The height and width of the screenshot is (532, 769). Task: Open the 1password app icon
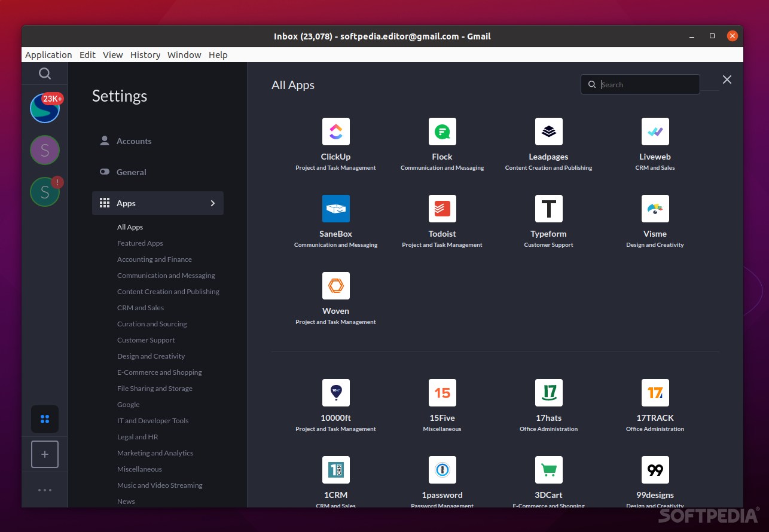443,470
